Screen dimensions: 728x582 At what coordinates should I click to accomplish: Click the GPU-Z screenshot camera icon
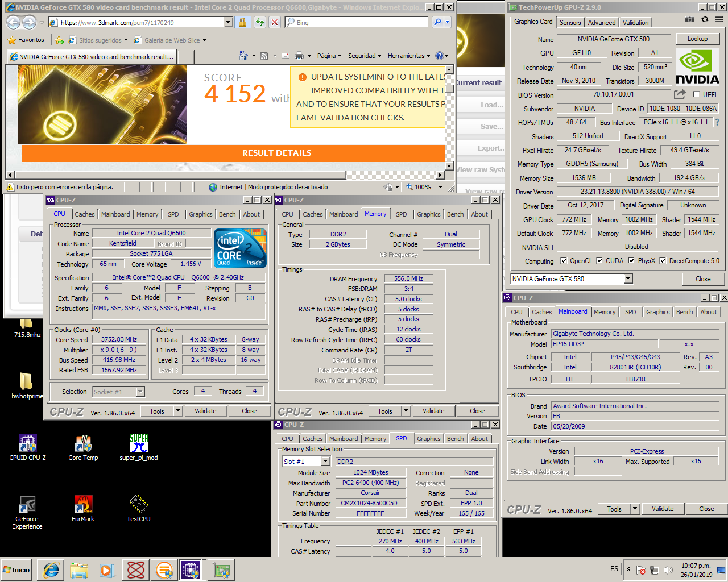[690, 19]
